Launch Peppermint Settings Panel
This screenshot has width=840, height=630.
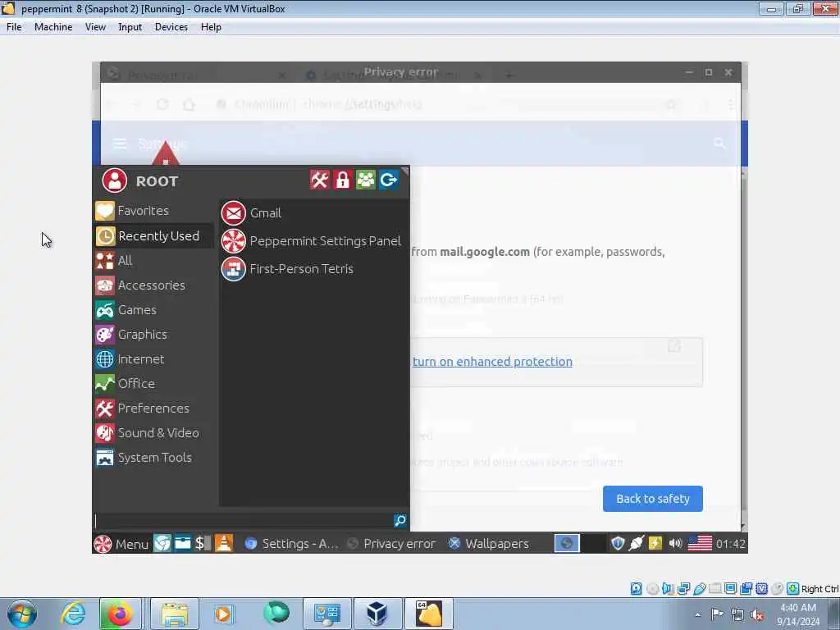(x=313, y=241)
